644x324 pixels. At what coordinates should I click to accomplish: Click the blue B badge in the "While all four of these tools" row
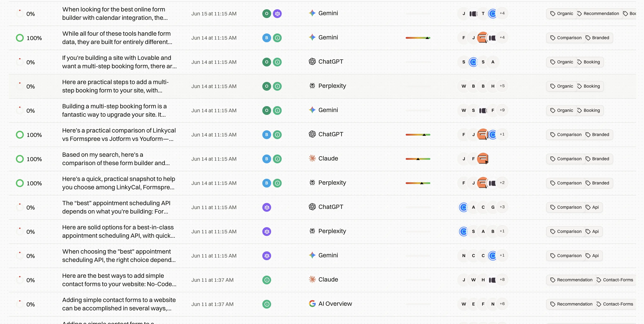[266, 38]
